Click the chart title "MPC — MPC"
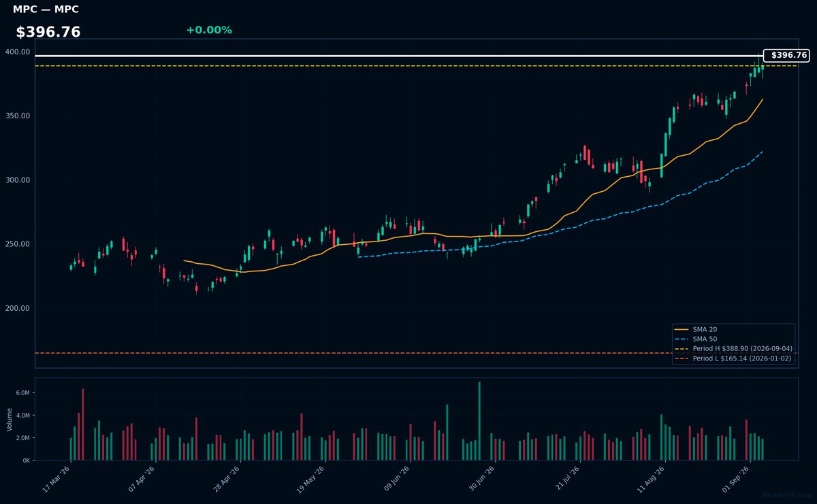 click(x=46, y=10)
